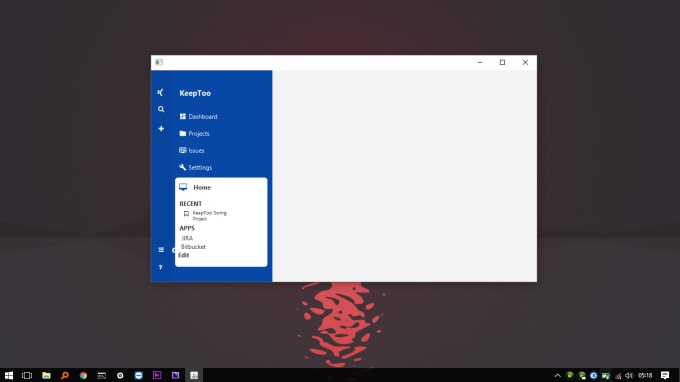
Task: Open the Action Center notifications icon
Action: [x=665, y=375]
